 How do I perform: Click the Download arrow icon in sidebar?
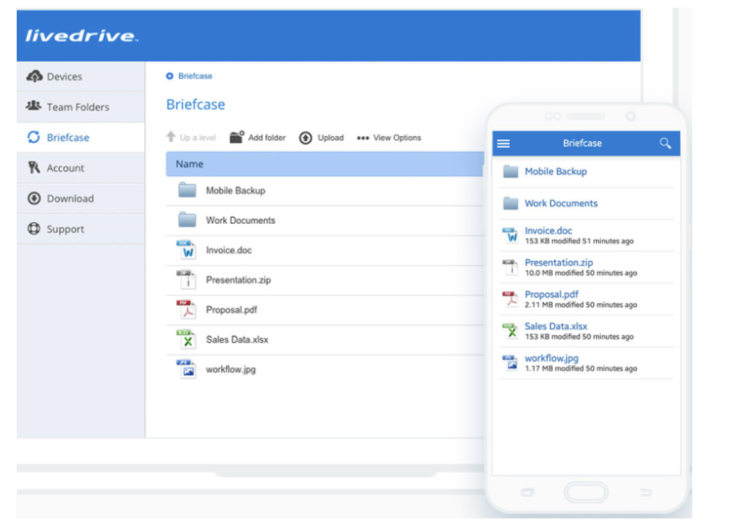click(34, 198)
